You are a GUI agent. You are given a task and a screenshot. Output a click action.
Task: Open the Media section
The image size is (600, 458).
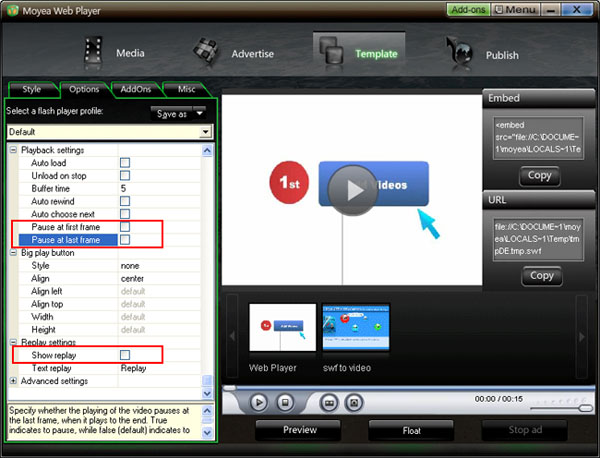[x=114, y=52]
